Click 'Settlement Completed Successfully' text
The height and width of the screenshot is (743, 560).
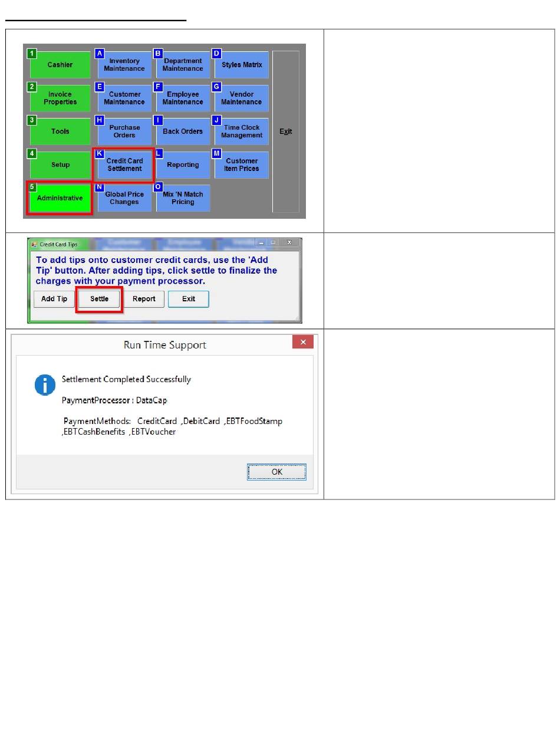click(126, 379)
